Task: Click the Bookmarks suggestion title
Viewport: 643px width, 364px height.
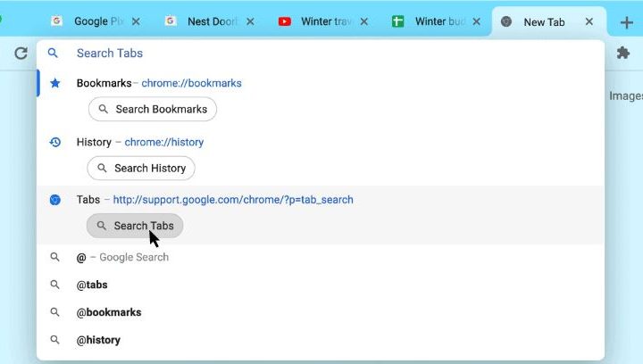Action: (104, 83)
